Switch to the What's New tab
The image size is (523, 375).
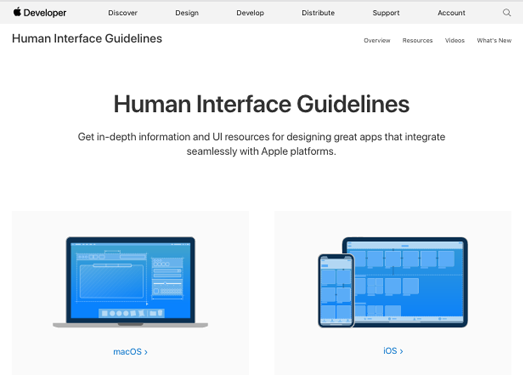(x=494, y=40)
